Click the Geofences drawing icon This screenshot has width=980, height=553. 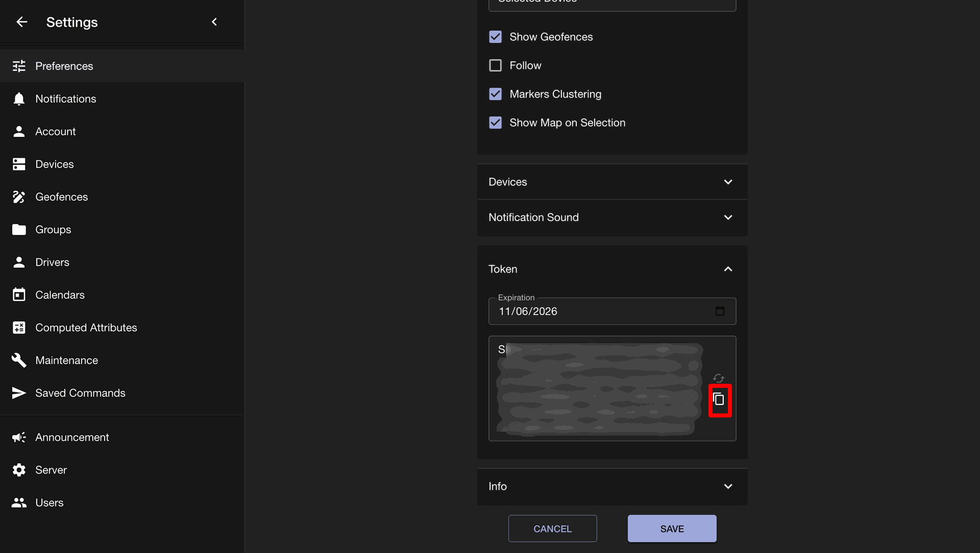point(19,197)
